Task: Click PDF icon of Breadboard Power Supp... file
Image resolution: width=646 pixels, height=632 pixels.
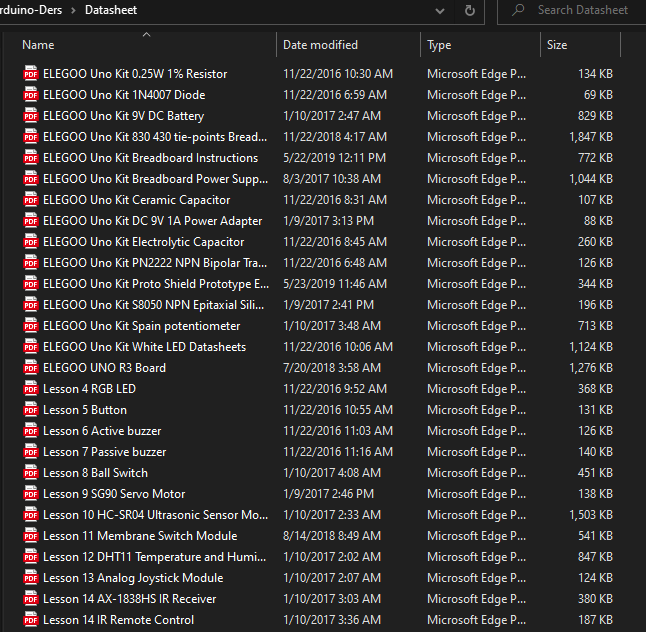Action: point(31,179)
